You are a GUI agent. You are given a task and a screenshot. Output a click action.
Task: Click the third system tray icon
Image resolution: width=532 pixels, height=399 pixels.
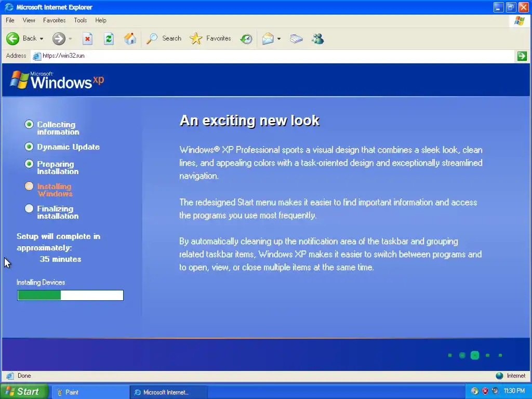[495, 391]
